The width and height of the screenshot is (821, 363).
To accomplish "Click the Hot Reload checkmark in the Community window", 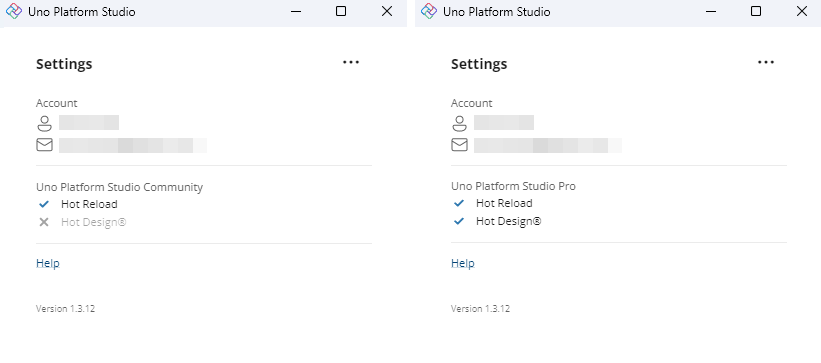I will [x=44, y=204].
